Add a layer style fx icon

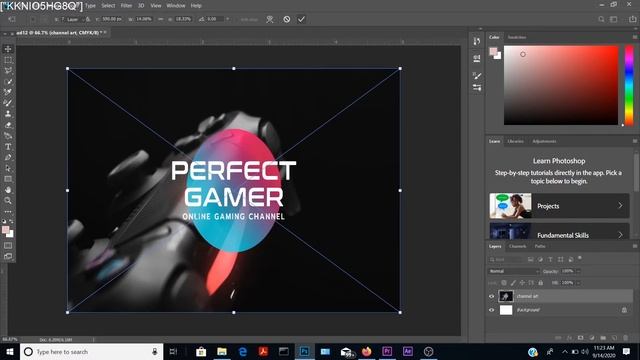click(569, 338)
